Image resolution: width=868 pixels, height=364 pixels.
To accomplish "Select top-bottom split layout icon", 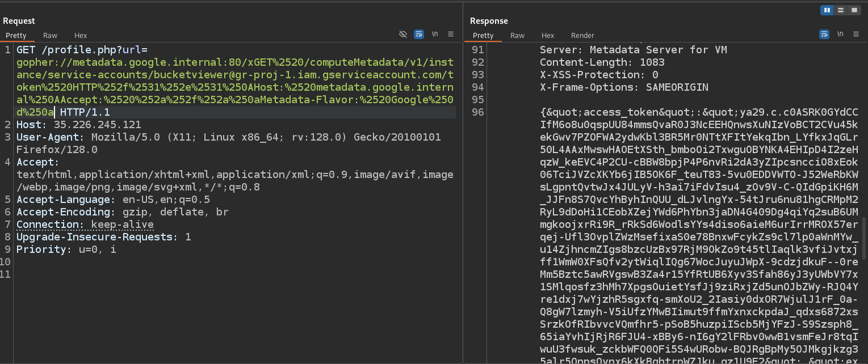I will pyautogui.click(x=841, y=10).
